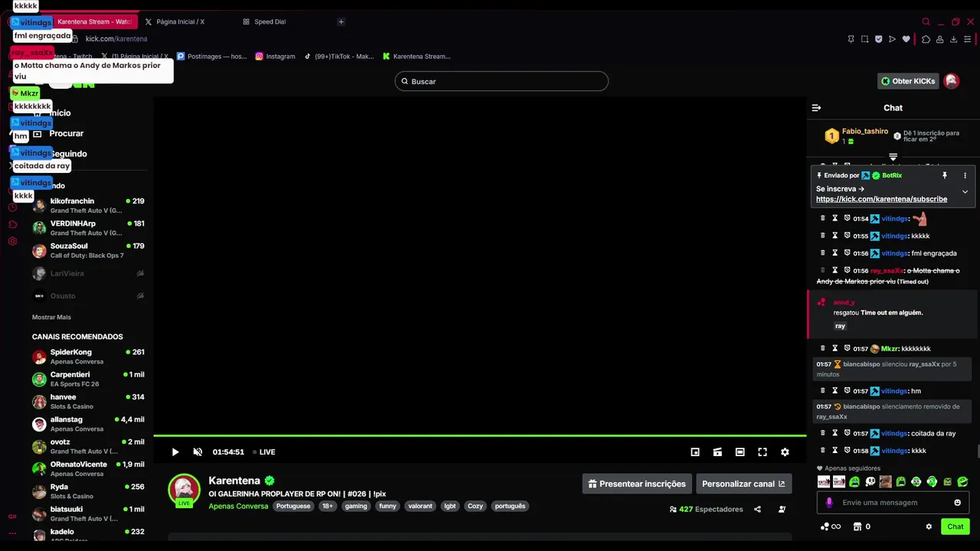This screenshot has height=551, width=980.
Task: Share the stream via share icon
Action: 757,509
